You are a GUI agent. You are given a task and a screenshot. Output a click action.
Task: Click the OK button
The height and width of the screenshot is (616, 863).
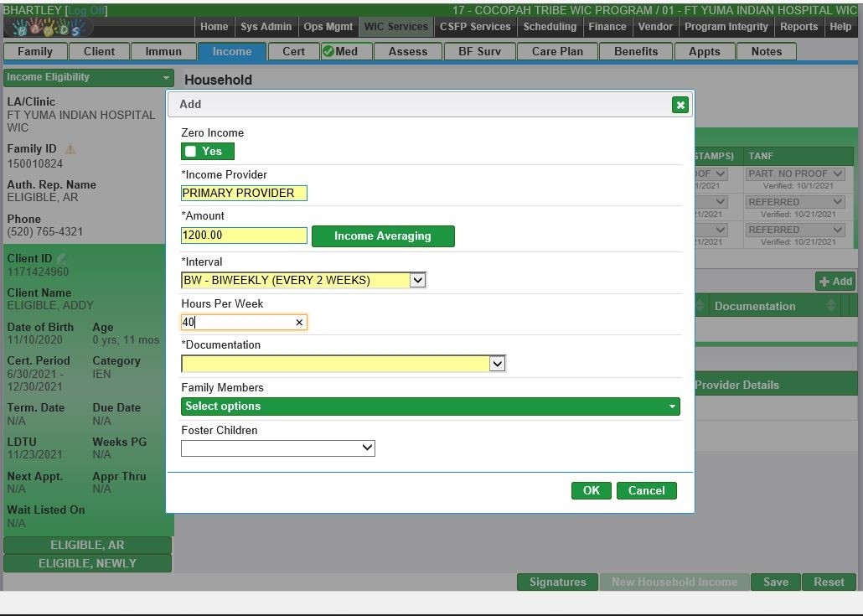pos(591,491)
